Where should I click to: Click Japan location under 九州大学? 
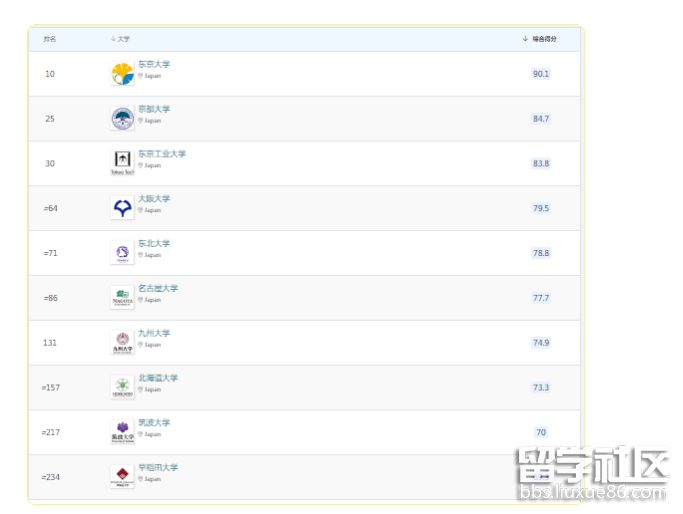pyautogui.click(x=150, y=345)
